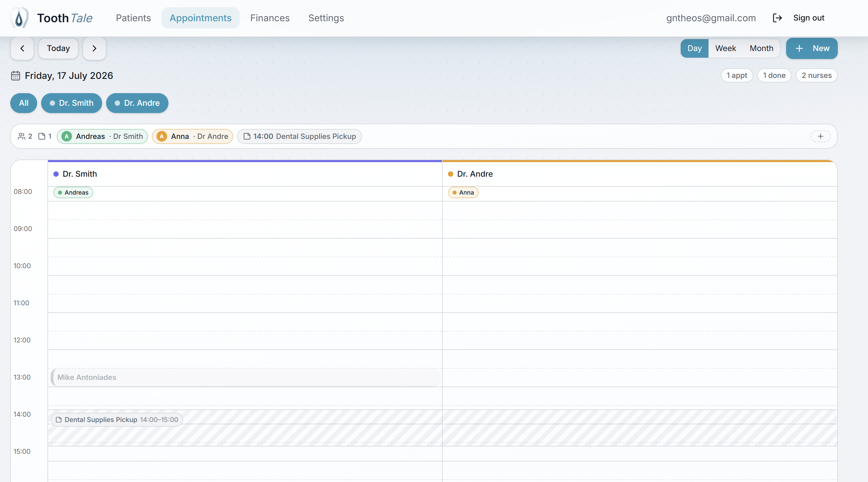Switch calendar to Day view
The width and height of the screenshot is (868, 482).
[695, 48]
